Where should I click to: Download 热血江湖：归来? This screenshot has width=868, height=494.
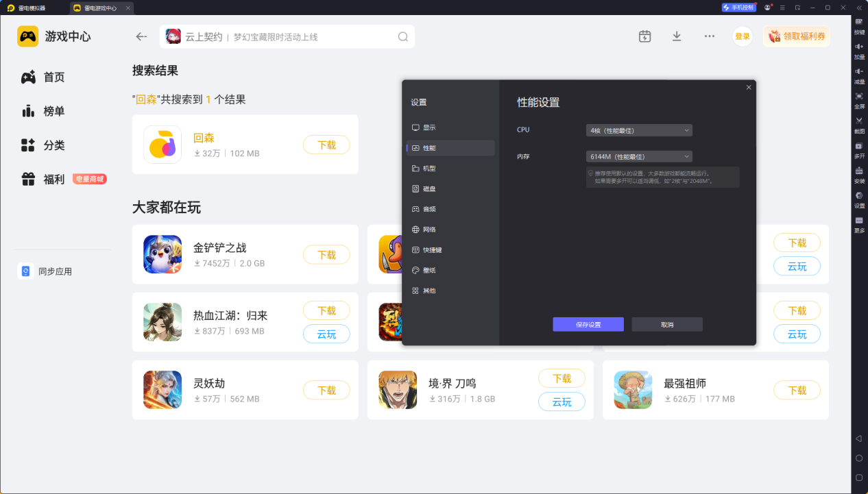(x=326, y=310)
